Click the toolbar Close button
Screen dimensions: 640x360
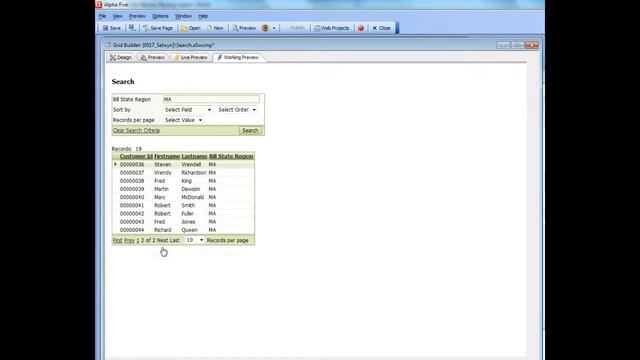(381, 28)
